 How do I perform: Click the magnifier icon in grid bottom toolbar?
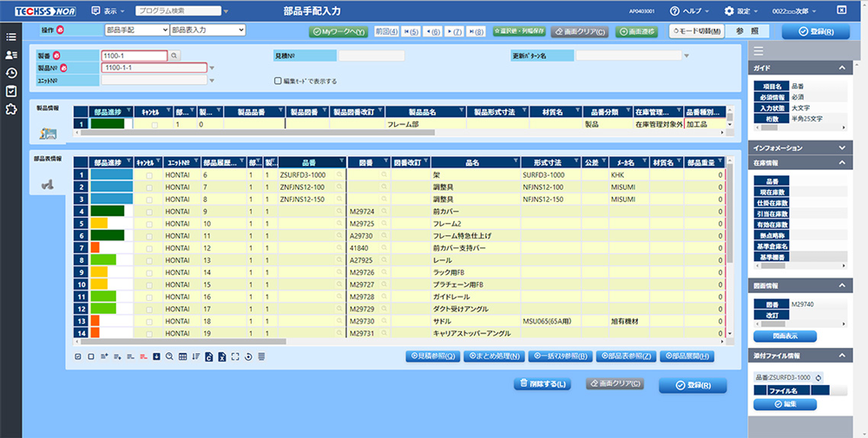(x=169, y=356)
